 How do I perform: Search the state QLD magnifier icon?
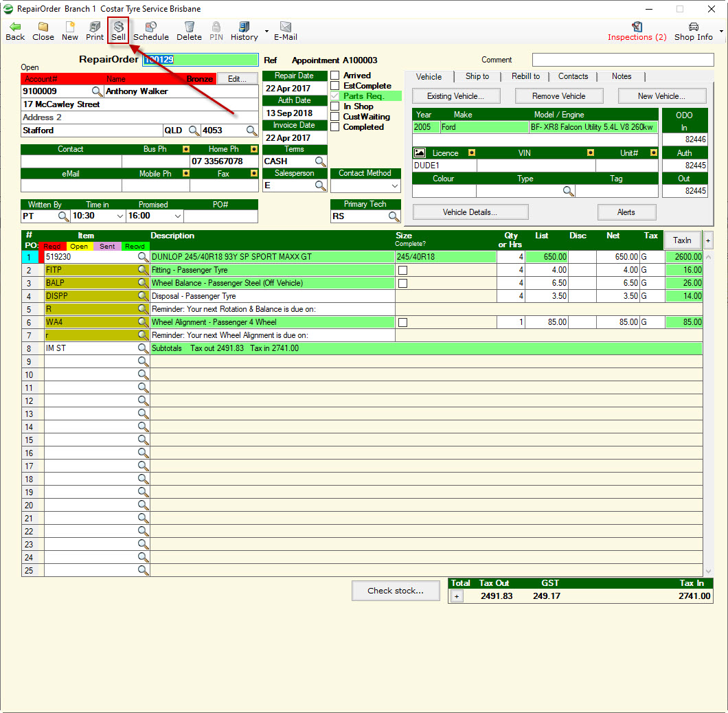(194, 131)
